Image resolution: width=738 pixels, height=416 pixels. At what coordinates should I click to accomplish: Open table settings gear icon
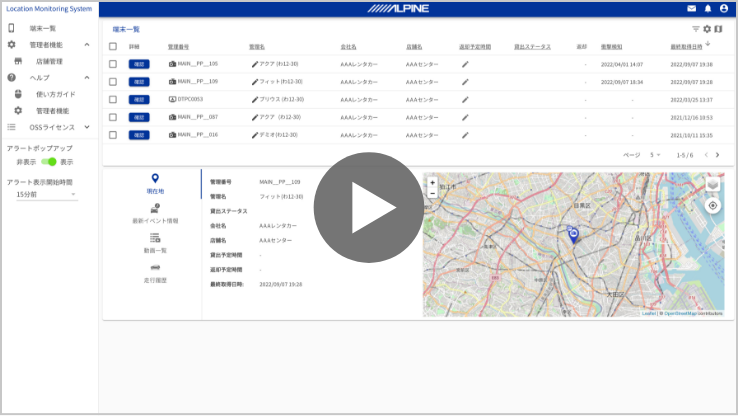[x=707, y=30]
